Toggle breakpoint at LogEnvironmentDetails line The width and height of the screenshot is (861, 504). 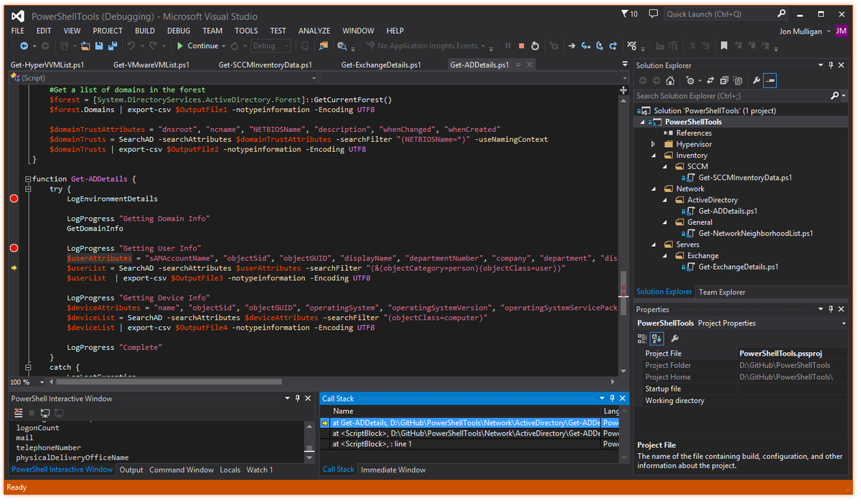pyautogui.click(x=14, y=199)
